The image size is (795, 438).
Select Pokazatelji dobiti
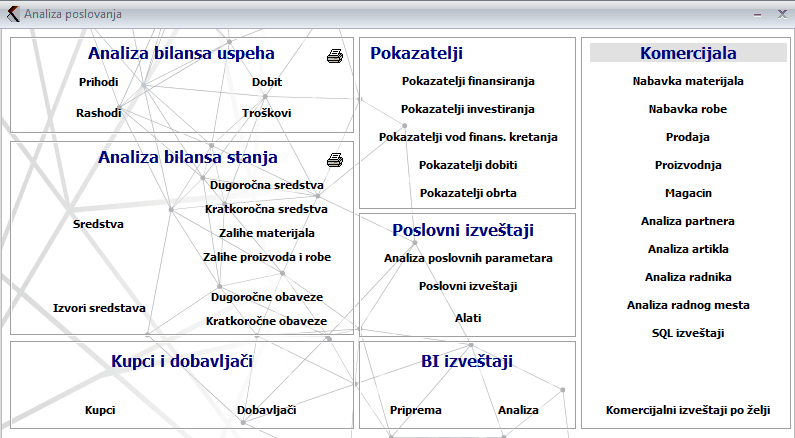pyautogui.click(x=468, y=164)
